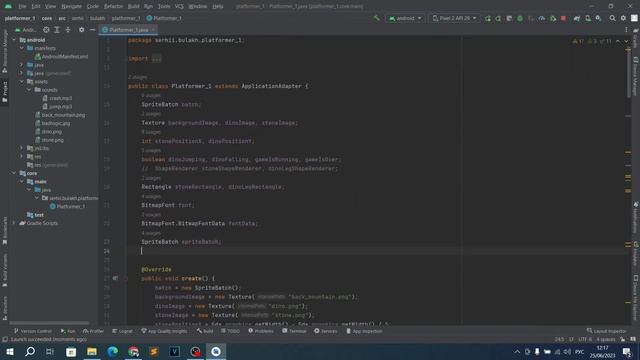The height and width of the screenshot is (360, 640).
Task: Select crash.mp3 in project tree
Action: click(x=57, y=98)
